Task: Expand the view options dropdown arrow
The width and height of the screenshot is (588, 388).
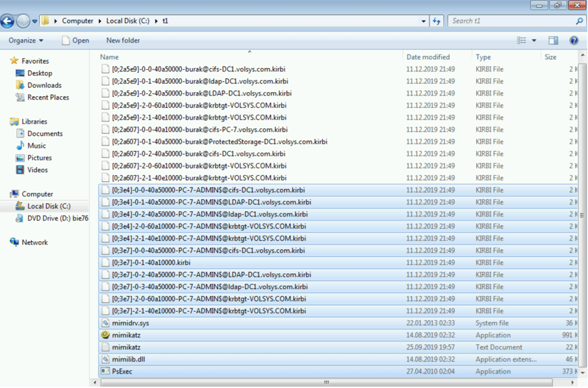Action: tap(534, 41)
